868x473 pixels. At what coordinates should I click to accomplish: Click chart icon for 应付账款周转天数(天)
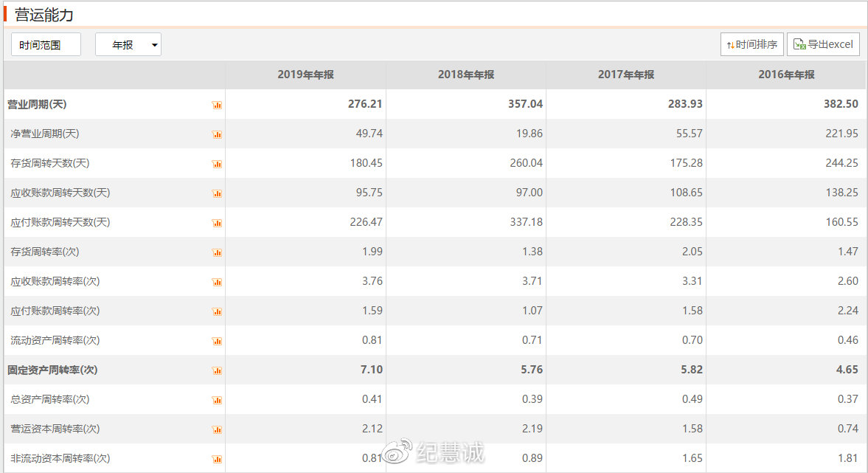click(x=217, y=223)
